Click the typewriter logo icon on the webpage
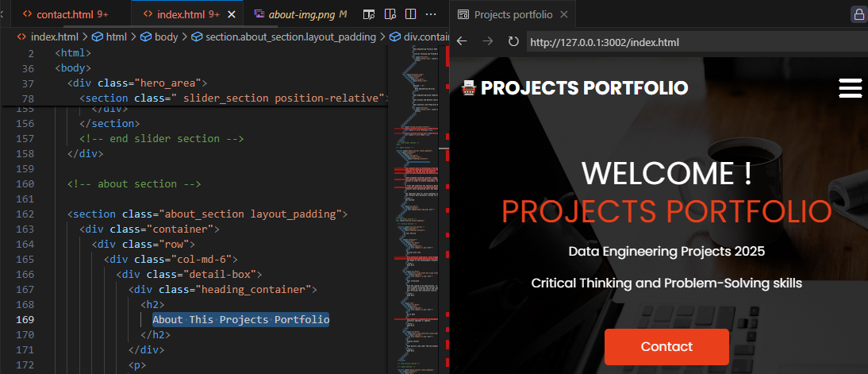The width and height of the screenshot is (868, 374). click(x=469, y=87)
